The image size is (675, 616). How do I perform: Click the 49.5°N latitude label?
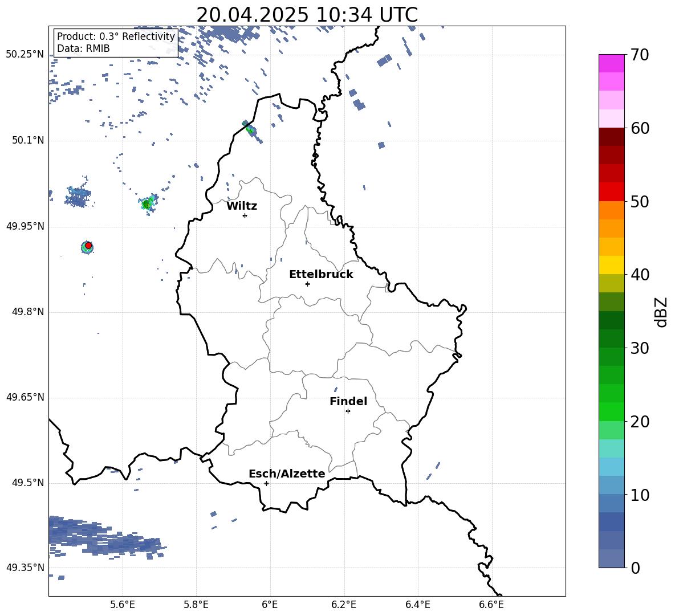click(x=28, y=483)
